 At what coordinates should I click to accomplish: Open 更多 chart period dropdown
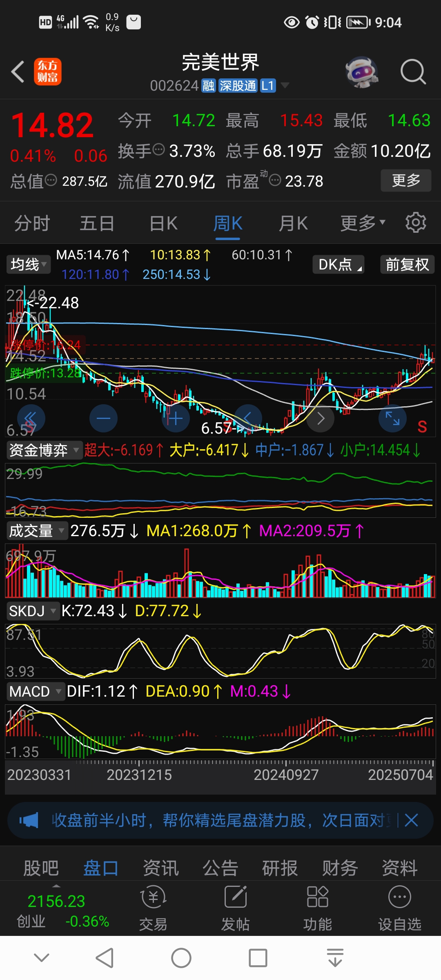(363, 223)
